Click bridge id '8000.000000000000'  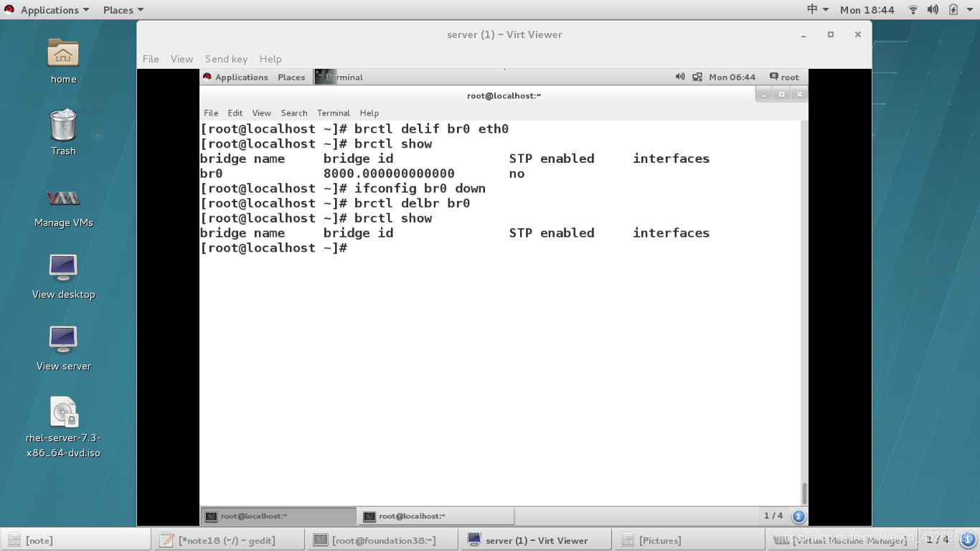[389, 174]
